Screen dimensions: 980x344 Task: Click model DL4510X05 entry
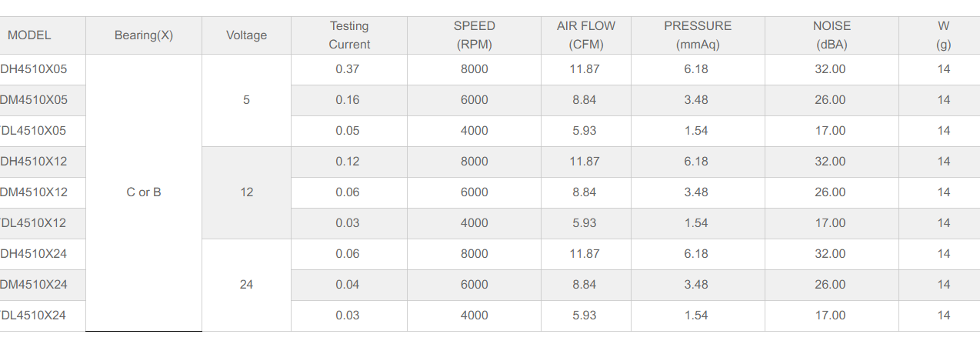tap(34, 131)
